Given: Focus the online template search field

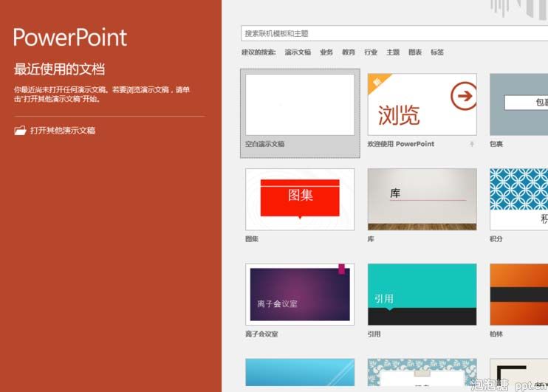Looking at the screenshot, I should [x=394, y=33].
